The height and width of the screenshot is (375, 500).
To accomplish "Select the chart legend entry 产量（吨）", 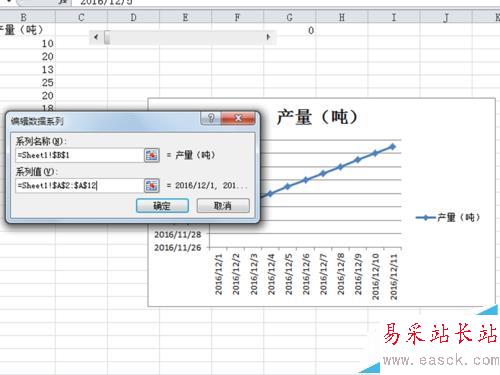I will pos(448,218).
